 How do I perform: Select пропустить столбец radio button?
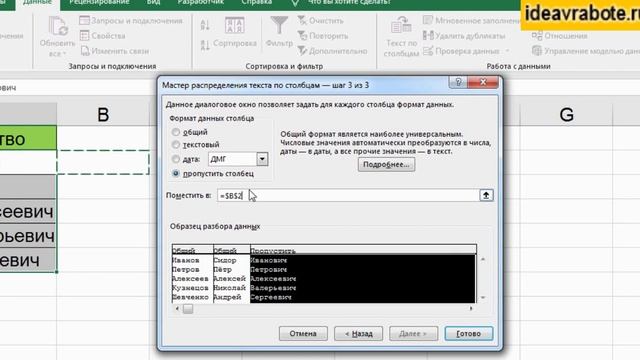point(176,173)
